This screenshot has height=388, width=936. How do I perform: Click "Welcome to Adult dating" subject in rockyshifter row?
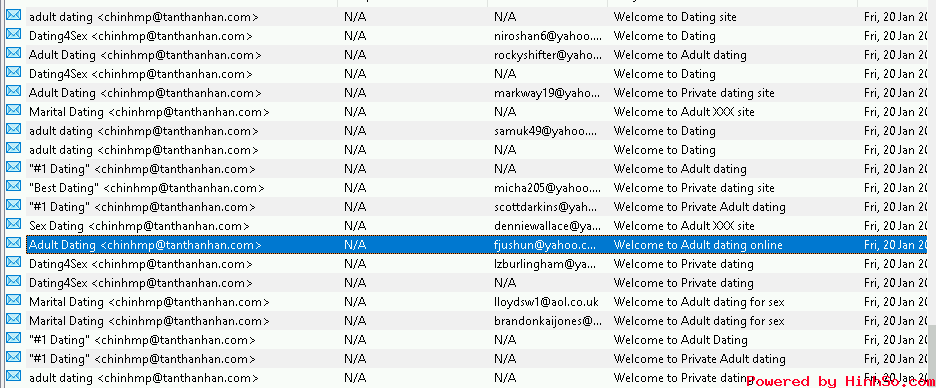click(680, 55)
